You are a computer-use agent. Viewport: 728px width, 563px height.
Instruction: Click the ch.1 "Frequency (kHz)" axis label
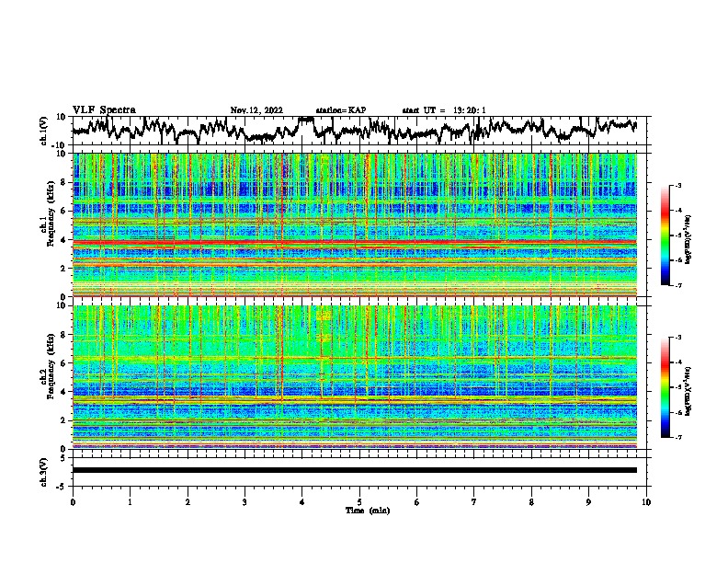tap(51, 213)
